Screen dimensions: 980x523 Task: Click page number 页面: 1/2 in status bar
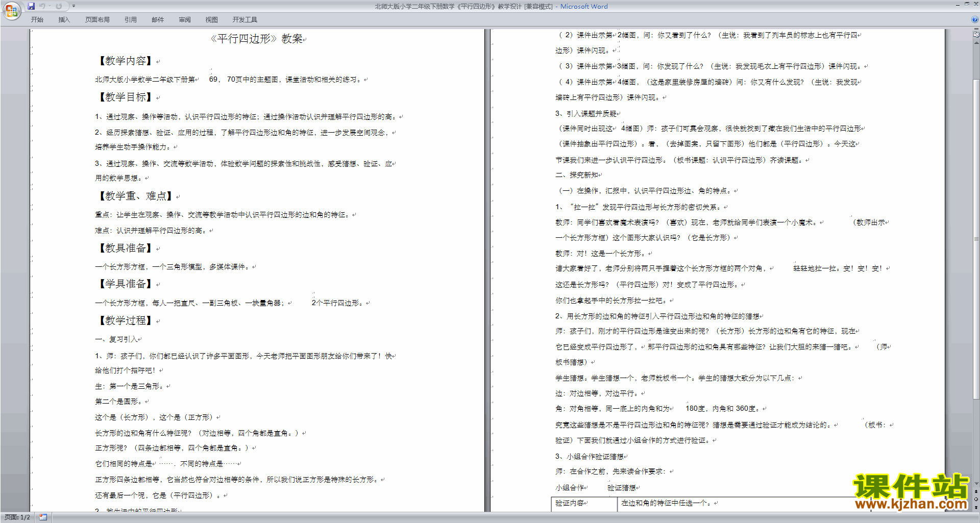coord(17,517)
